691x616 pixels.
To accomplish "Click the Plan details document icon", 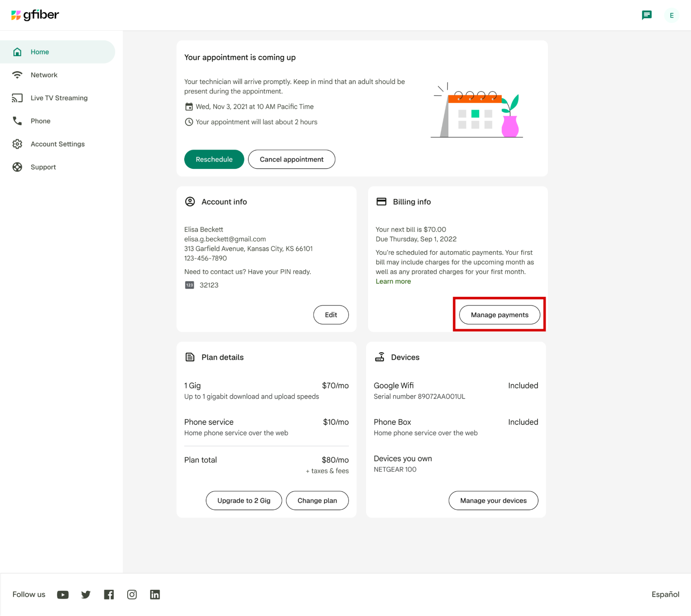I will [x=190, y=357].
